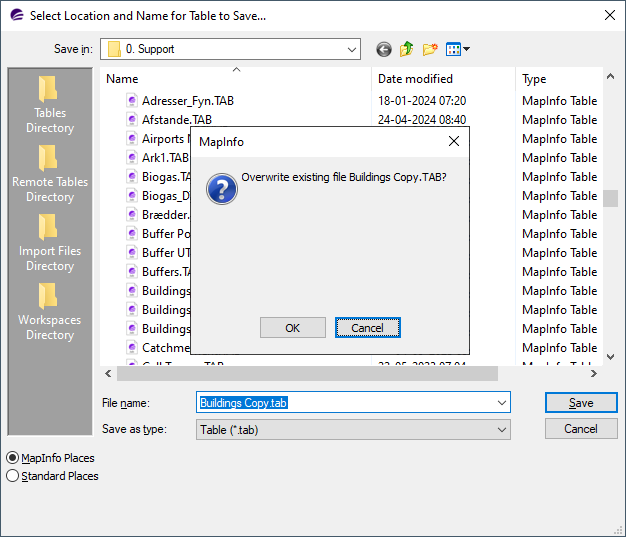Expand the Save in folder dropdown
The height and width of the screenshot is (537, 626).
[x=352, y=50]
